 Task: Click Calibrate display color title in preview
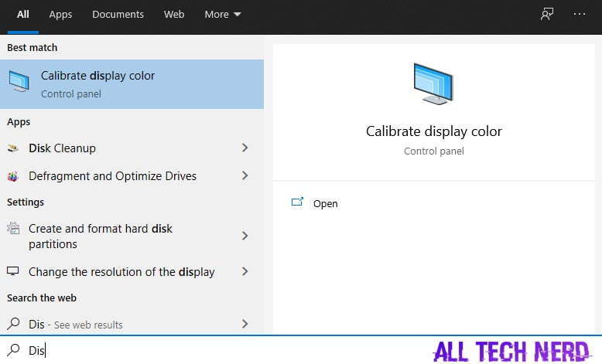tap(434, 131)
